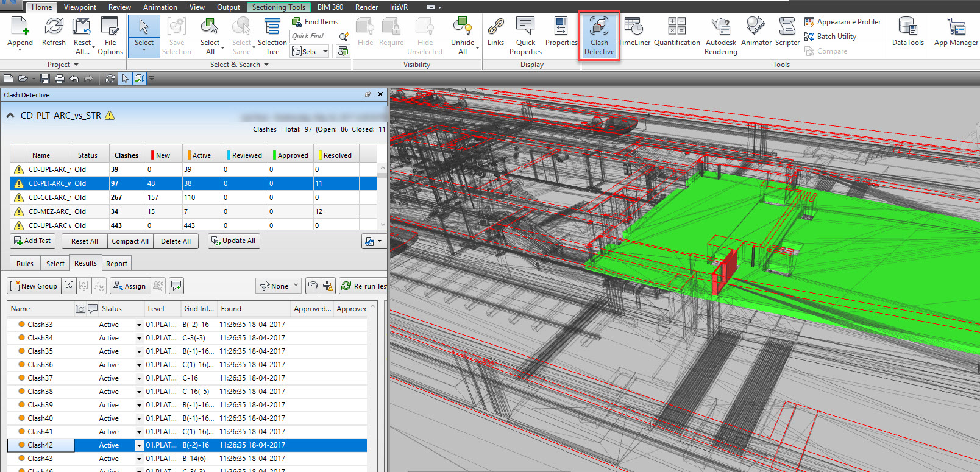Screen dimensions: 980x472
Task: Open the BIM 360 ribbon tab
Action: pyautogui.click(x=330, y=7)
